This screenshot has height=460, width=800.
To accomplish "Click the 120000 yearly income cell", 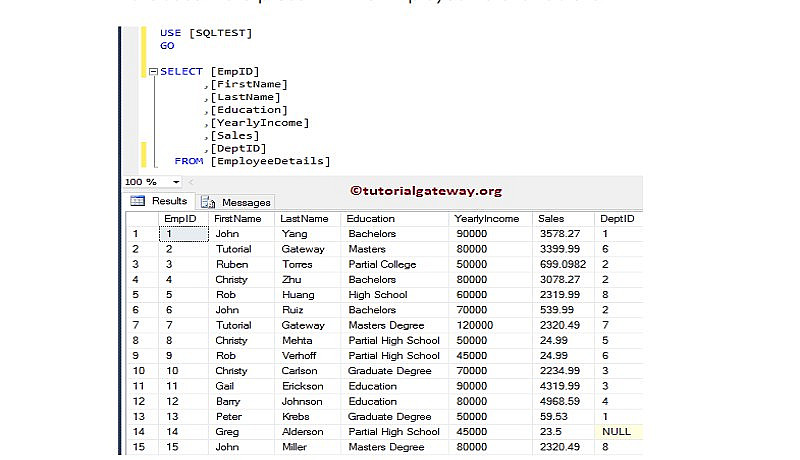I will coord(490,325).
